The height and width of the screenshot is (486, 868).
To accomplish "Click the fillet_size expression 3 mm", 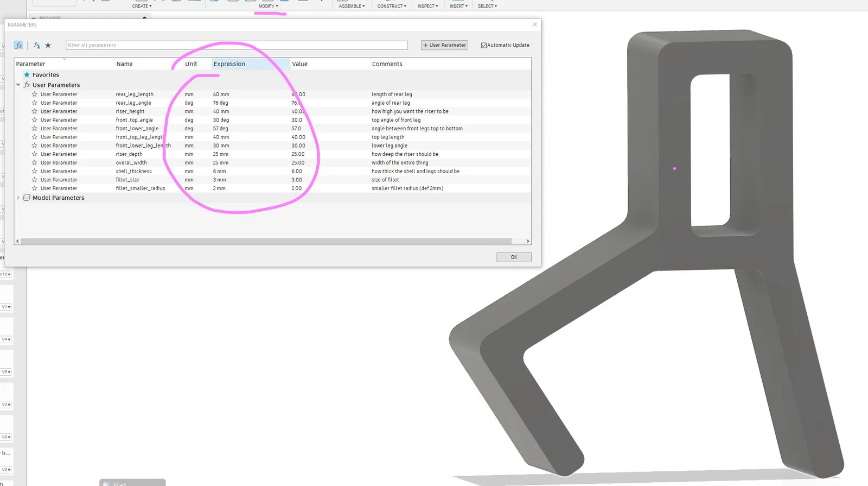I will coord(219,180).
